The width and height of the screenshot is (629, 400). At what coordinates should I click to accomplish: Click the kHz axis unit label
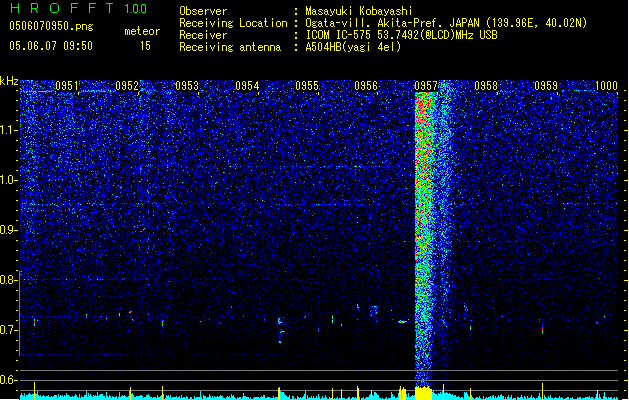(9, 81)
